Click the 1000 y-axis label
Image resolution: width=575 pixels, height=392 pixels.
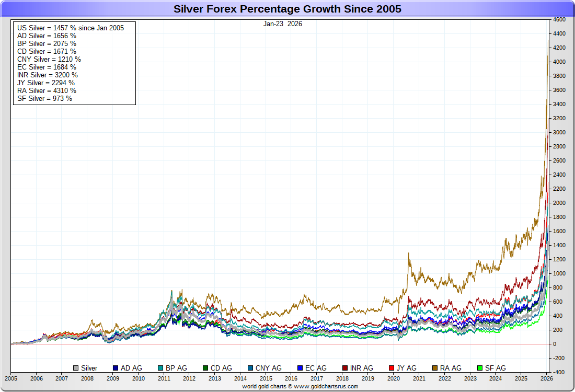point(559,273)
